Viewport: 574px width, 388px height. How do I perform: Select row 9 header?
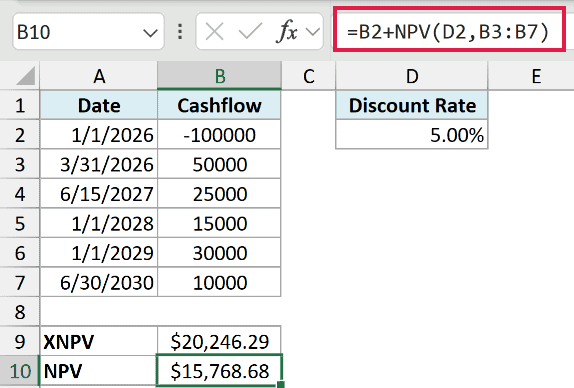(x=20, y=342)
